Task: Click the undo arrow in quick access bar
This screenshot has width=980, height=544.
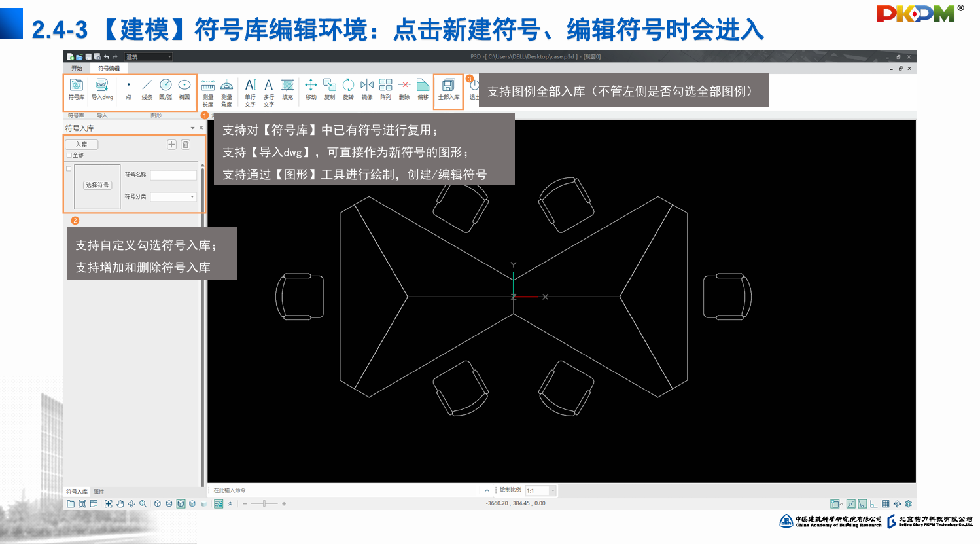Action: click(x=106, y=57)
